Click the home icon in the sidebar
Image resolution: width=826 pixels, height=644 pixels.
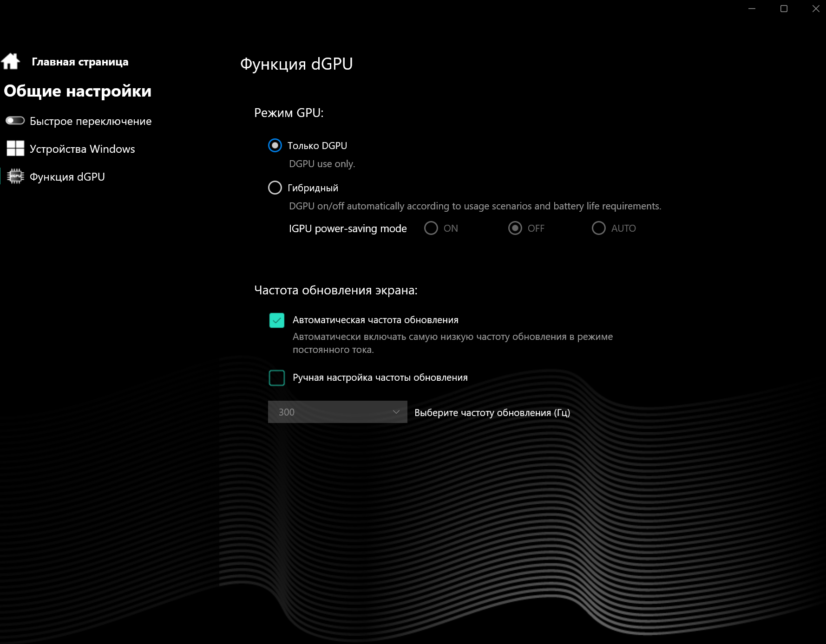click(x=11, y=61)
